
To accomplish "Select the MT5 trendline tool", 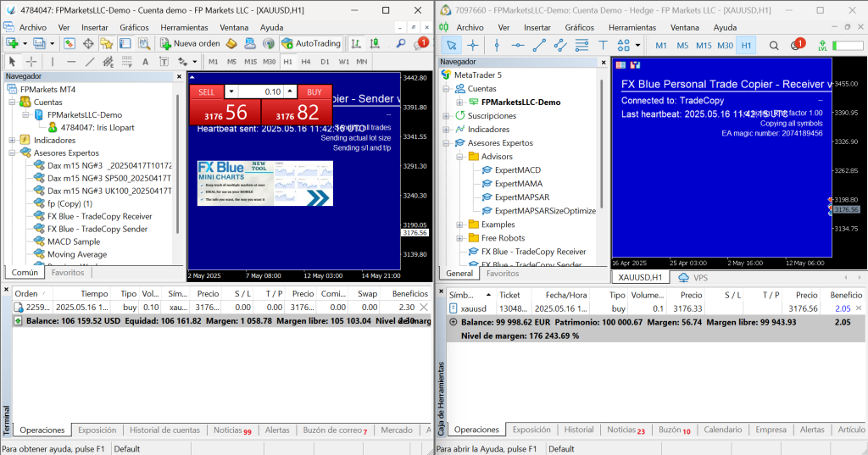I will 538,46.
